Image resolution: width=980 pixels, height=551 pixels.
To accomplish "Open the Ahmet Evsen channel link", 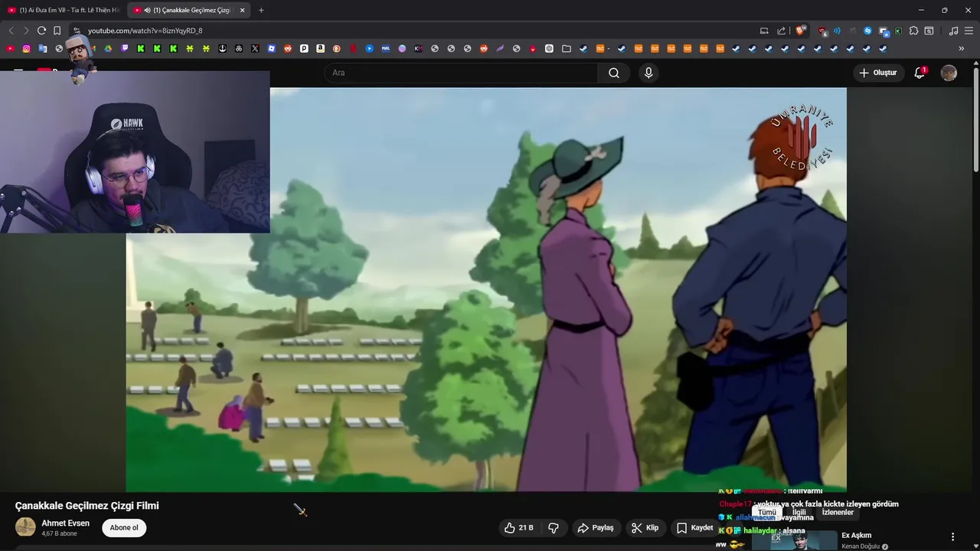I will tap(65, 523).
